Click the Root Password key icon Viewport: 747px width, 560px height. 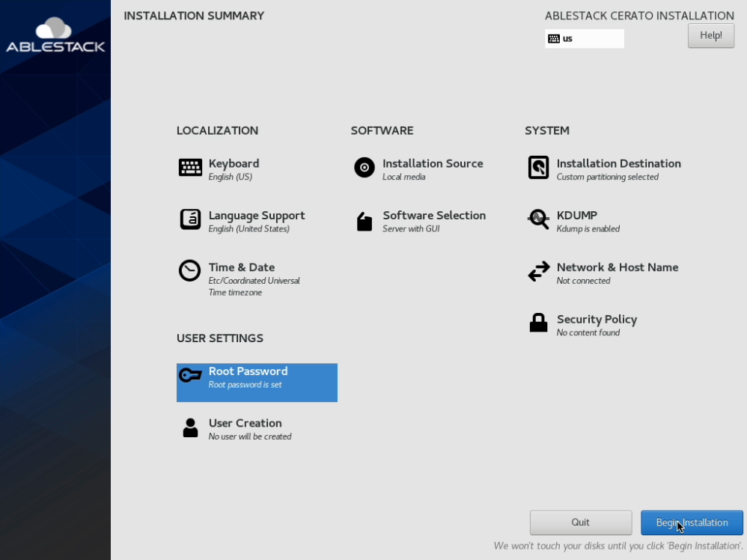[190, 376]
